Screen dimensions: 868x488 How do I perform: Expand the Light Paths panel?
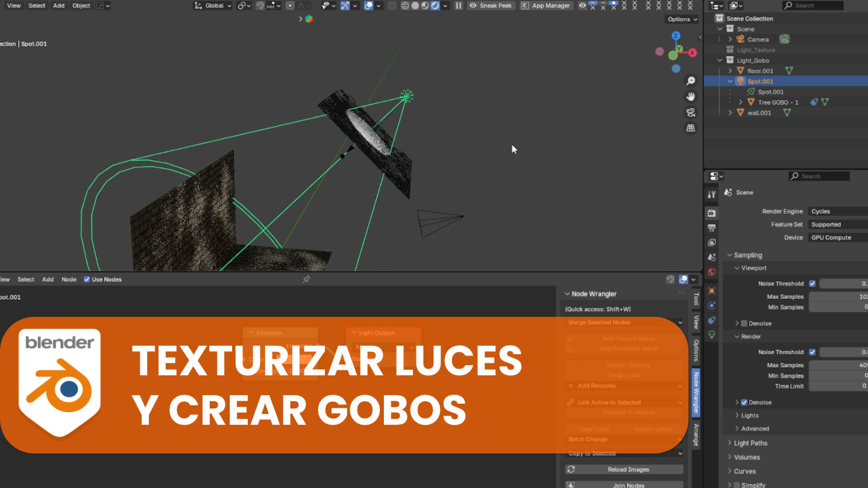point(750,443)
